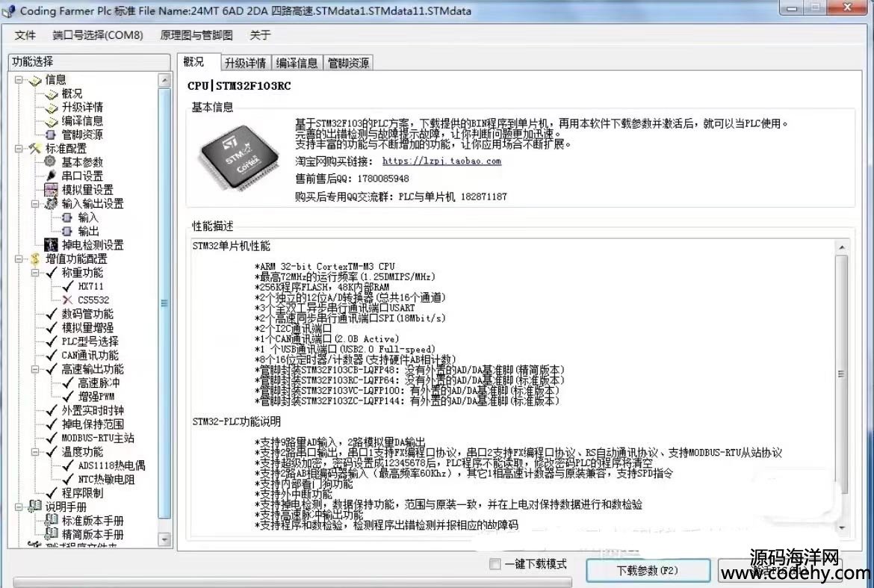Click 性能描述 scroll-down arrow

click(x=841, y=527)
